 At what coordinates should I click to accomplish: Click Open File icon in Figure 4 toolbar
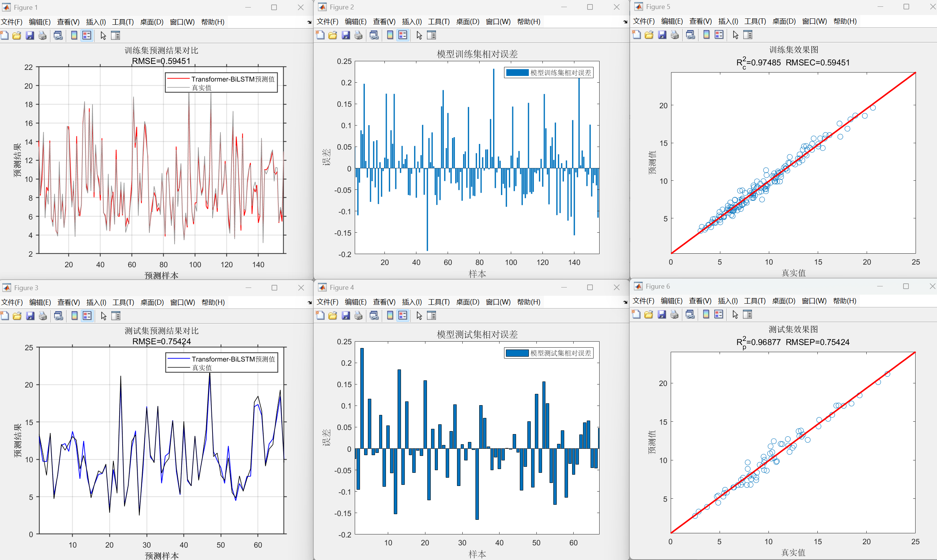333,315
